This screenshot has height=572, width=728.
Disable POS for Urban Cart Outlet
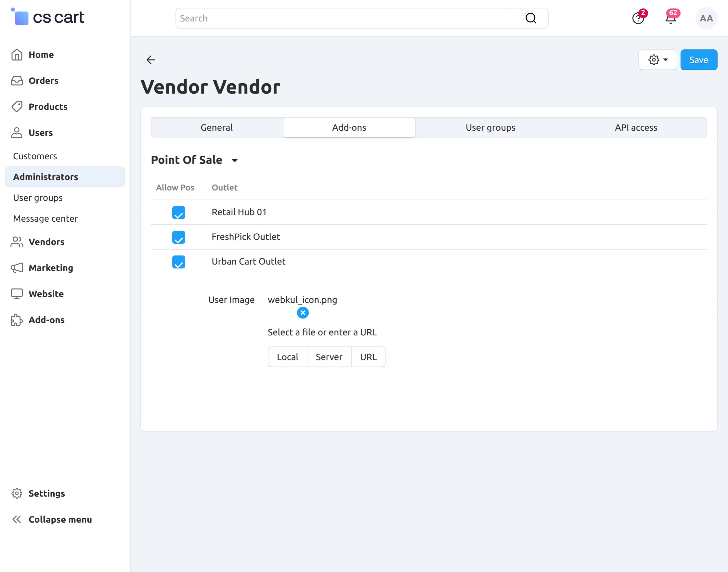pos(178,262)
